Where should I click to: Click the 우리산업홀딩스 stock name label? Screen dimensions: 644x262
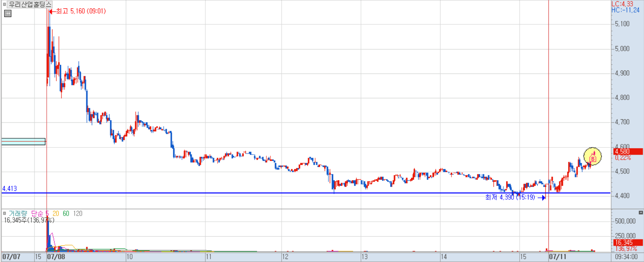30,4
